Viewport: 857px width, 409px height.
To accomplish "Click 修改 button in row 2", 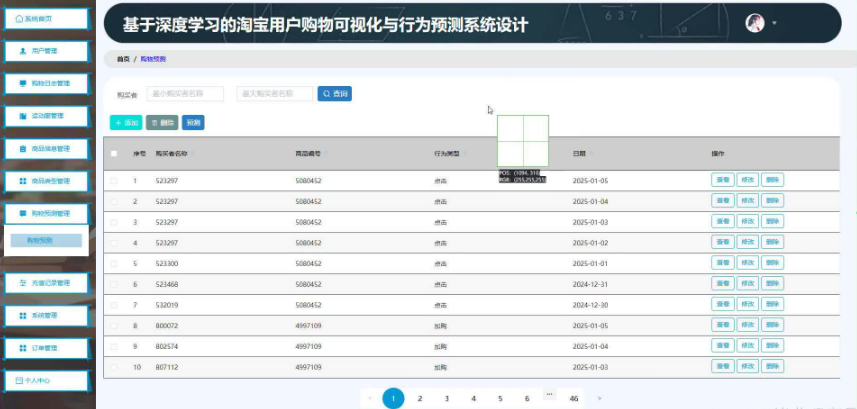I will tap(747, 201).
